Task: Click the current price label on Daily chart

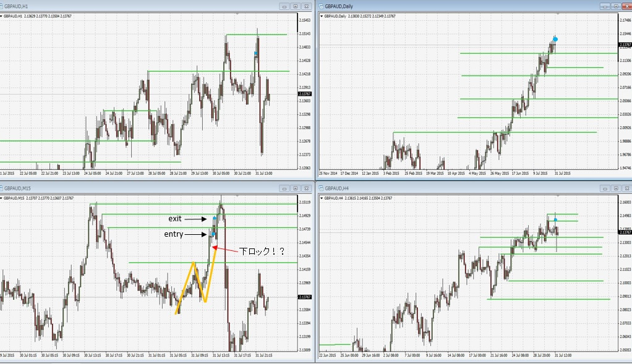Action: click(625, 44)
